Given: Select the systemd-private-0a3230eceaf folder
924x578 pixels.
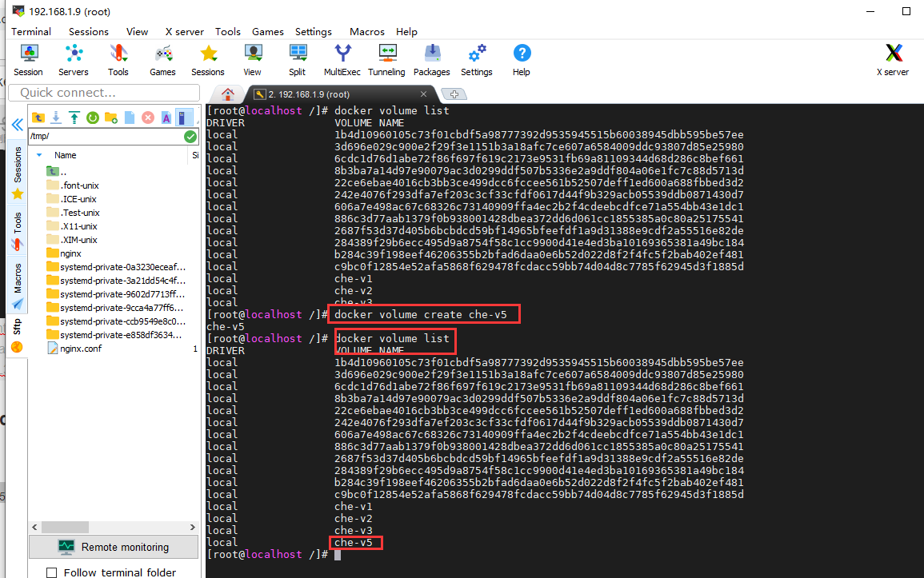Looking at the screenshot, I should pyautogui.click(x=116, y=267).
